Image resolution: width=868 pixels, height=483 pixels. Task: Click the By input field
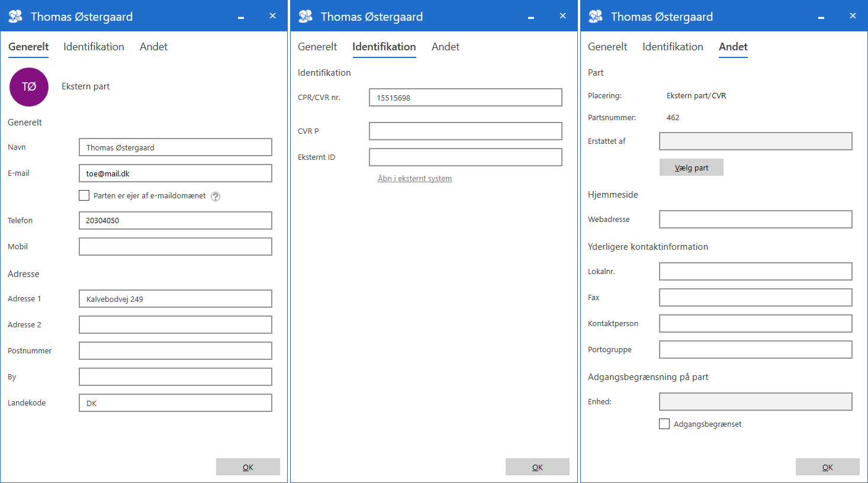tap(175, 376)
